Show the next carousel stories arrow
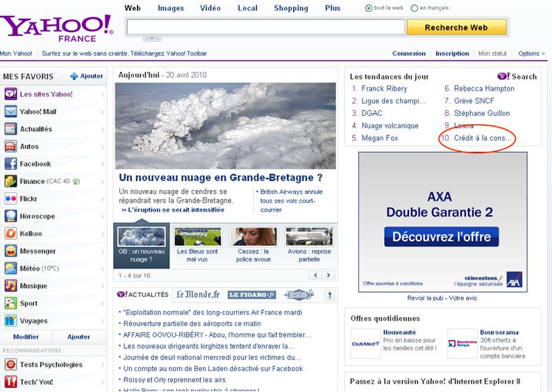This screenshot has height=392, width=552. click(328, 275)
